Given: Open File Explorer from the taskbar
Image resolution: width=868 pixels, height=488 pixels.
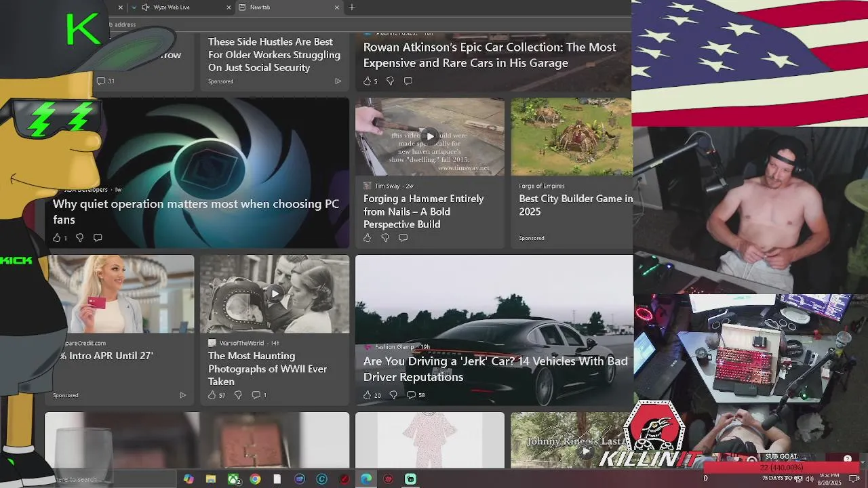Looking at the screenshot, I should 211,479.
